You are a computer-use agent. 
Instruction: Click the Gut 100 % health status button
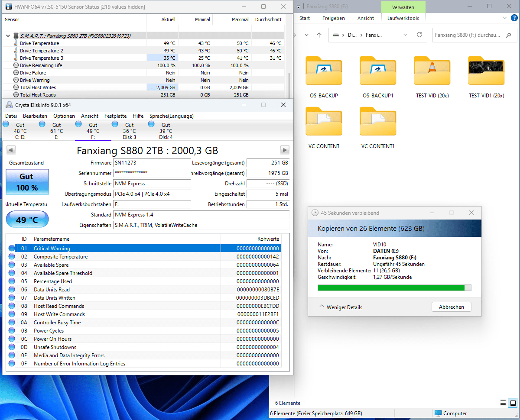coord(27,182)
